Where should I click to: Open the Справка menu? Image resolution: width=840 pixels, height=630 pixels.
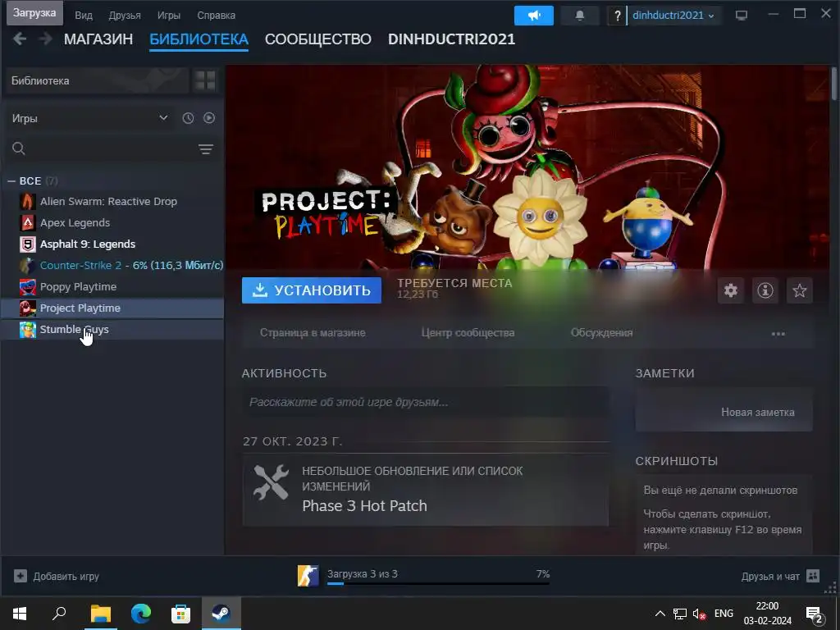click(216, 15)
